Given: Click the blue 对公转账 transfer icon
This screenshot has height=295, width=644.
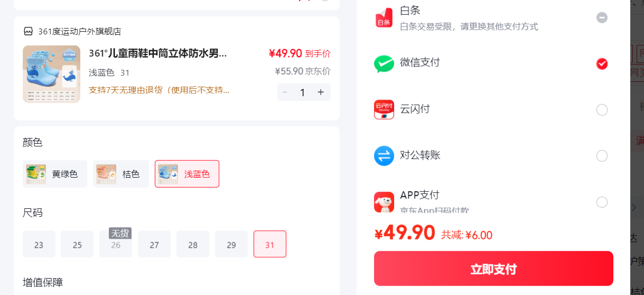Looking at the screenshot, I should click(384, 156).
